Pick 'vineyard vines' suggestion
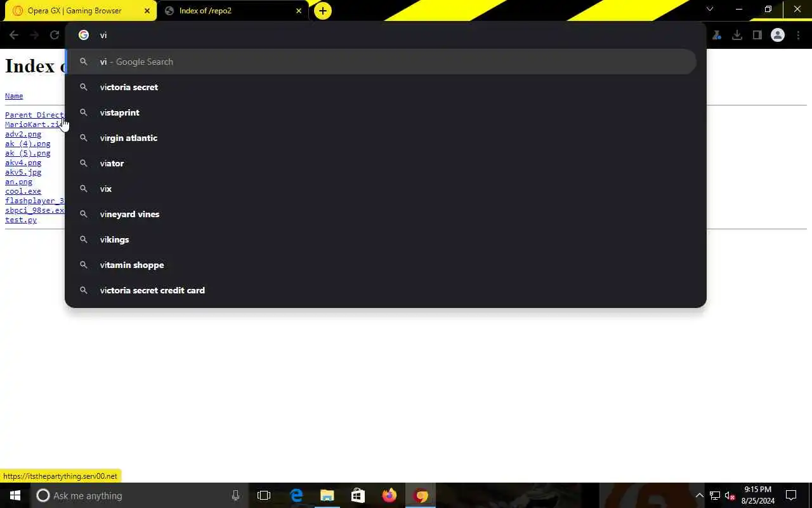812x508 pixels. pyautogui.click(x=382, y=214)
